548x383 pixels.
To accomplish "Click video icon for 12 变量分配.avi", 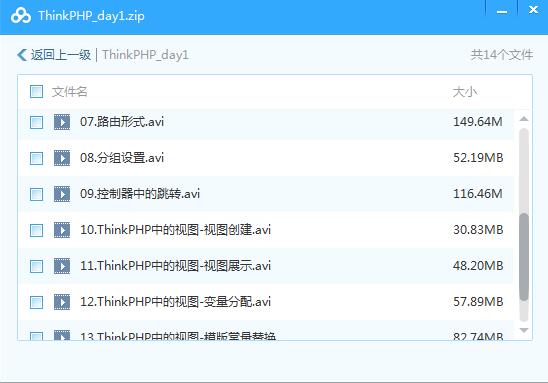I will click(x=62, y=302).
